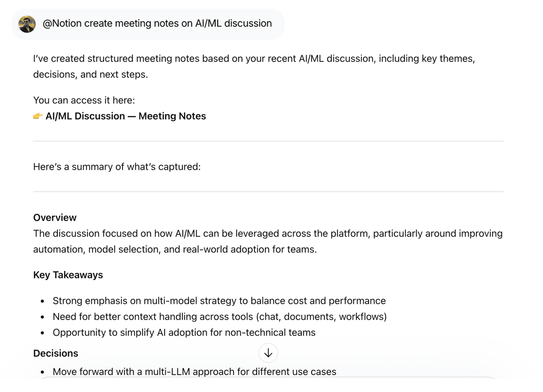Image resolution: width=543 pixels, height=392 pixels.
Task: Select the Here's a summary line
Action: [x=117, y=167]
